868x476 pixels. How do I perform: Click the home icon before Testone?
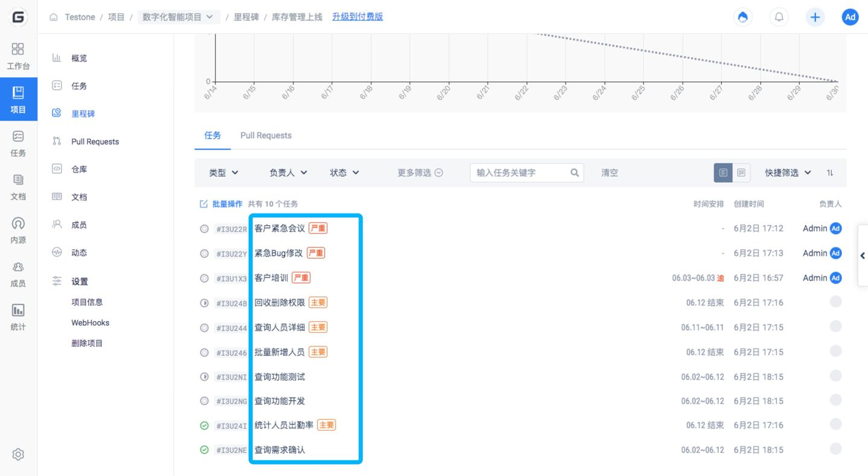[x=54, y=17]
